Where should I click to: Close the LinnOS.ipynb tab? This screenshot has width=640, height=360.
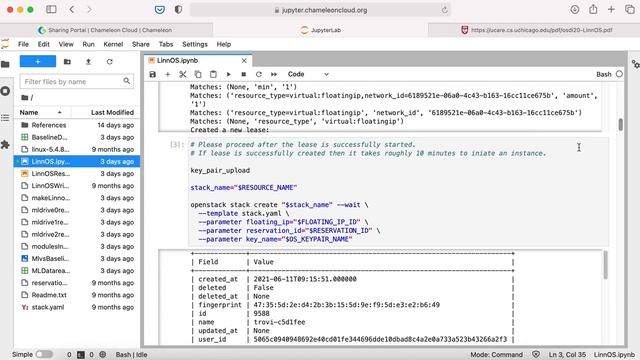point(244,60)
